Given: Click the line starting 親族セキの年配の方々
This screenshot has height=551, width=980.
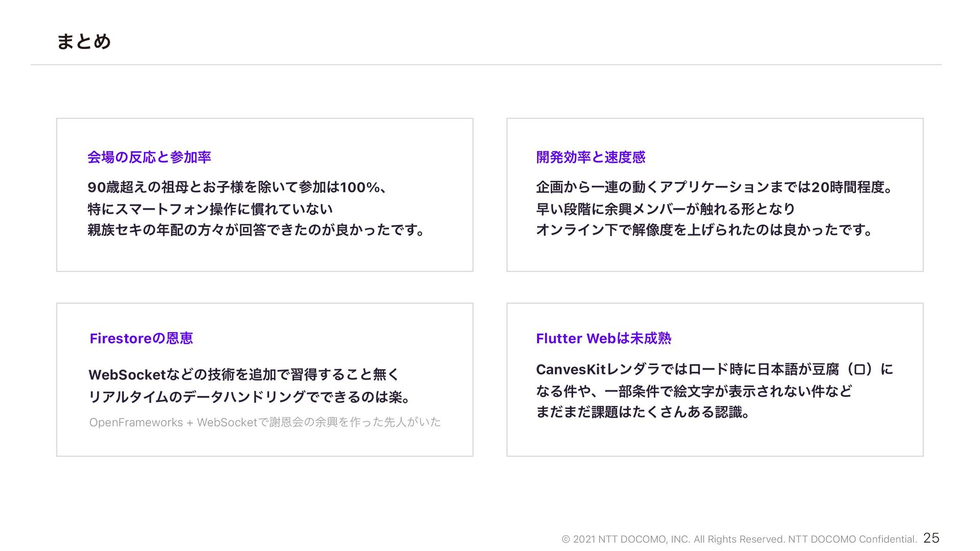Looking at the screenshot, I should pyautogui.click(x=256, y=230).
